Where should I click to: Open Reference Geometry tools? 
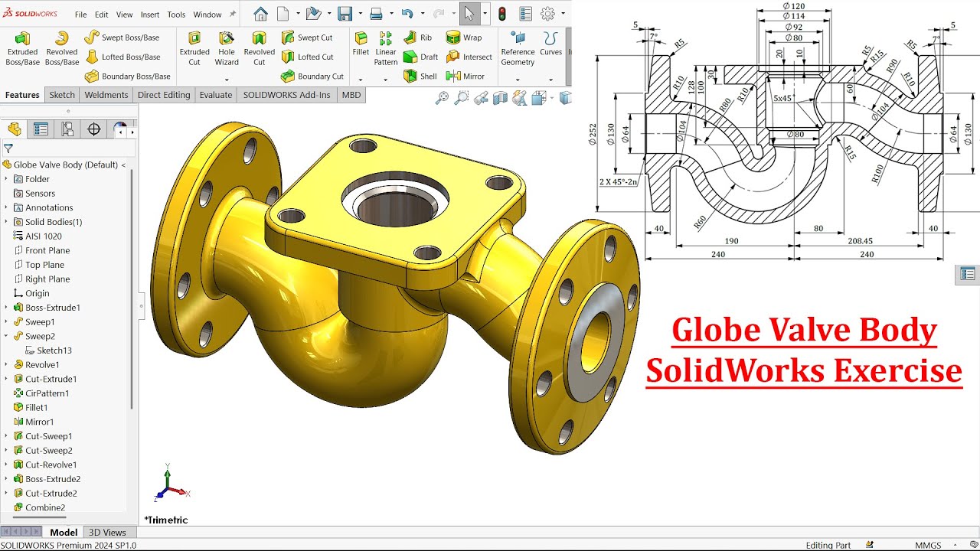tap(518, 48)
